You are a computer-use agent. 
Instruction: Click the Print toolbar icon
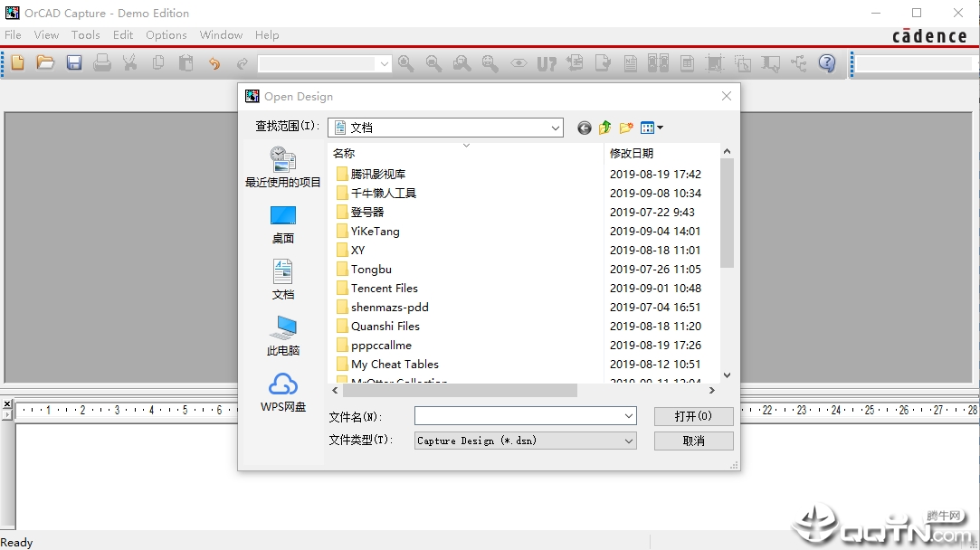(102, 62)
